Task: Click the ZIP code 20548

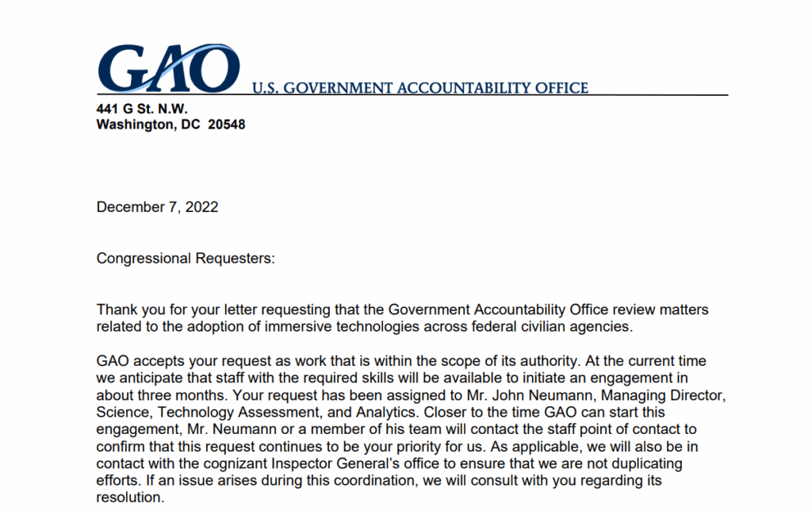Action: 226,125
